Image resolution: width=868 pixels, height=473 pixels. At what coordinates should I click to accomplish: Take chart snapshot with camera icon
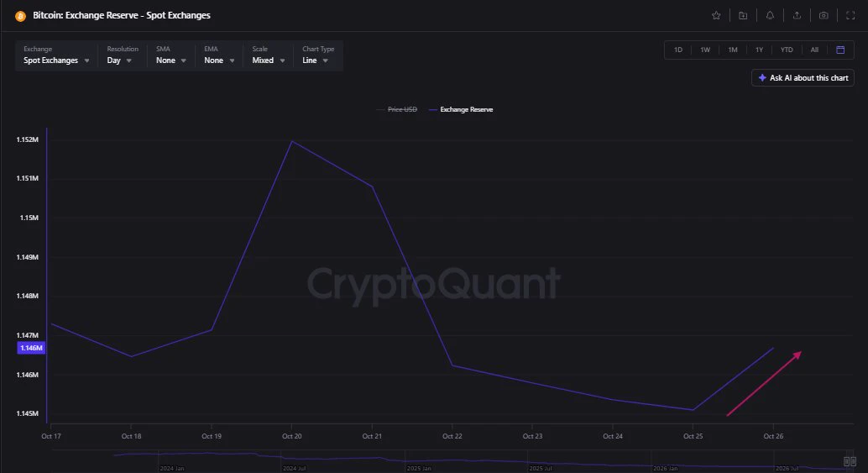[x=824, y=15]
